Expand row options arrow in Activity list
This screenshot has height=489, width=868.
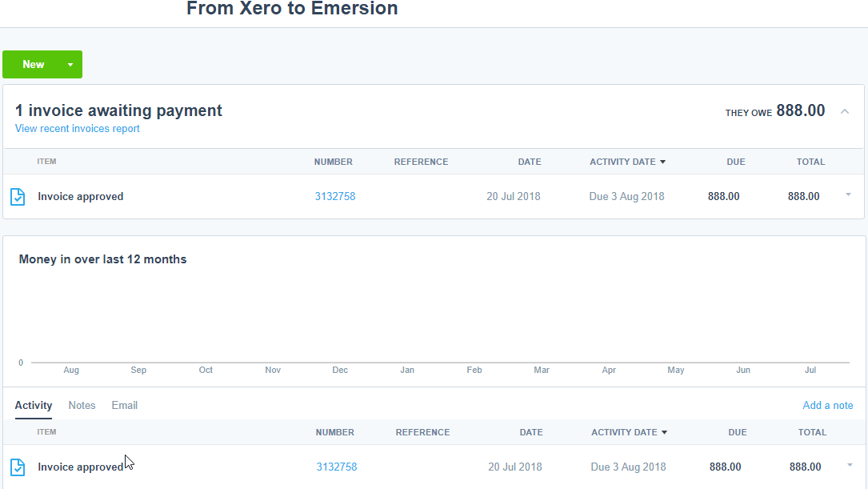(x=848, y=465)
